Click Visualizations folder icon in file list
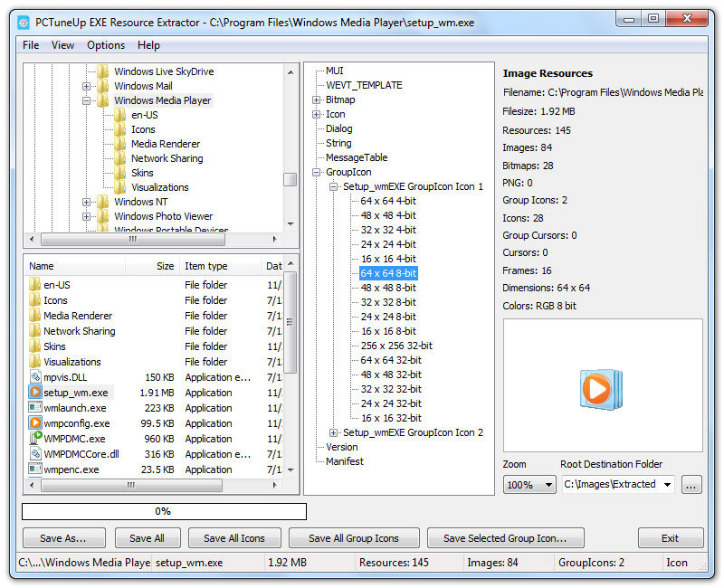Screen dimensions: 724x588 coord(35,361)
